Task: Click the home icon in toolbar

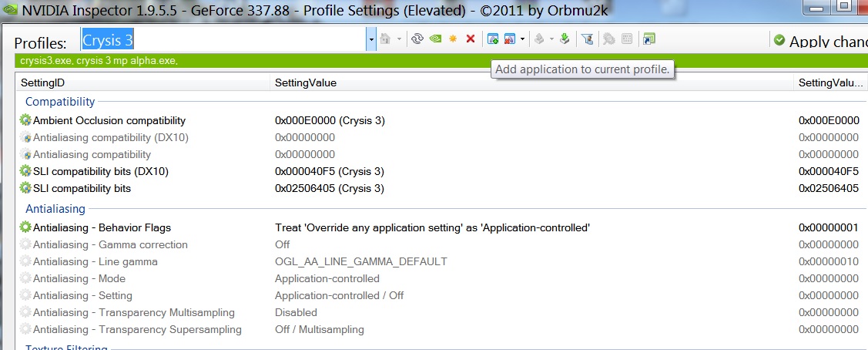Action: (x=386, y=39)
